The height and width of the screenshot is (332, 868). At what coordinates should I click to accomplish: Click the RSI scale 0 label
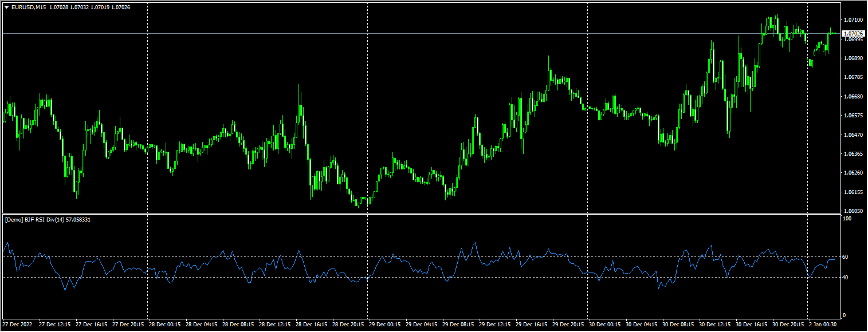(845, 315)
